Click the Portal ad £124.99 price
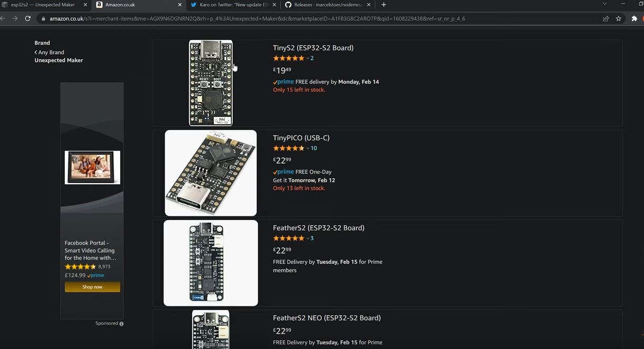 pos(75,275)
